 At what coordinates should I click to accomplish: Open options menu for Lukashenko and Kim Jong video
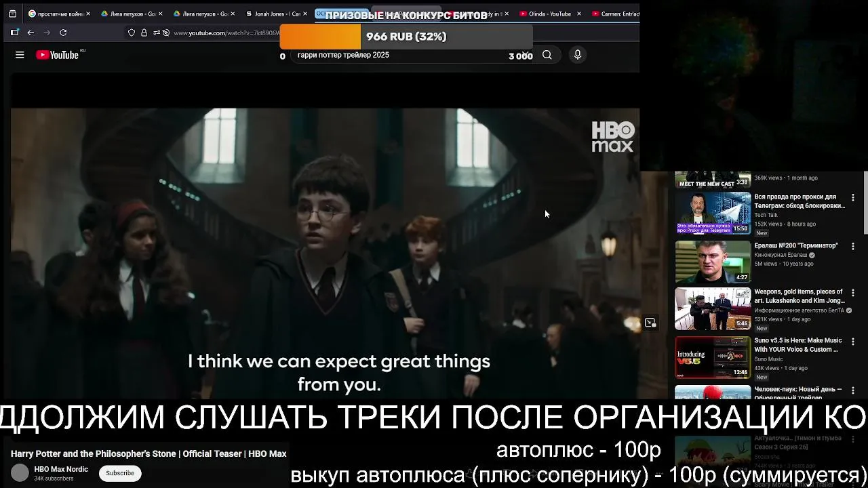tap(853, 293)
